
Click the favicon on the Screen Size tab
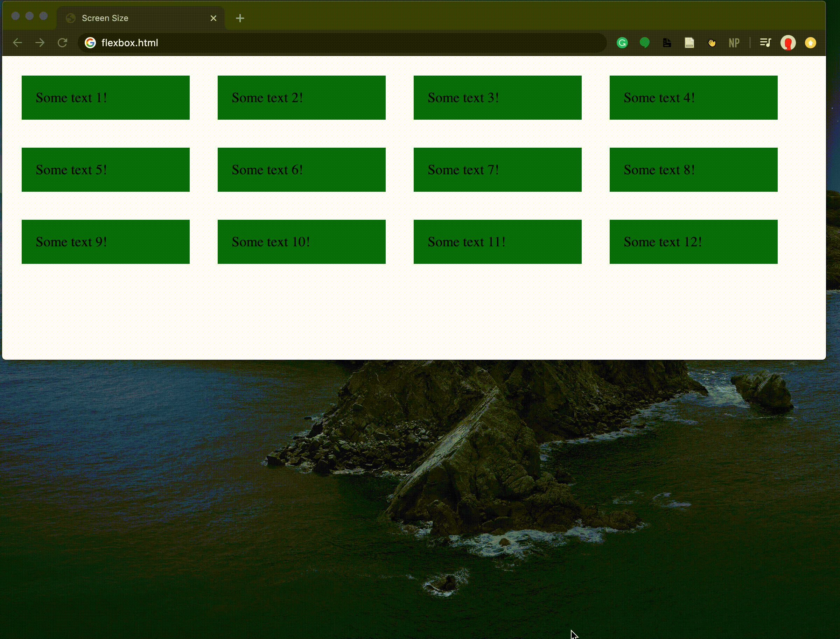[x=71, y=18]
